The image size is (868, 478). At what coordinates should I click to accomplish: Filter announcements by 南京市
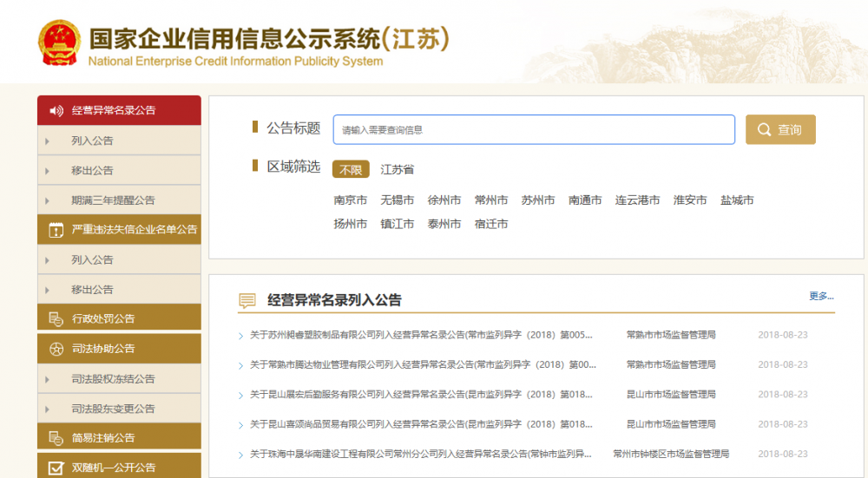click(x=350, y=200)
